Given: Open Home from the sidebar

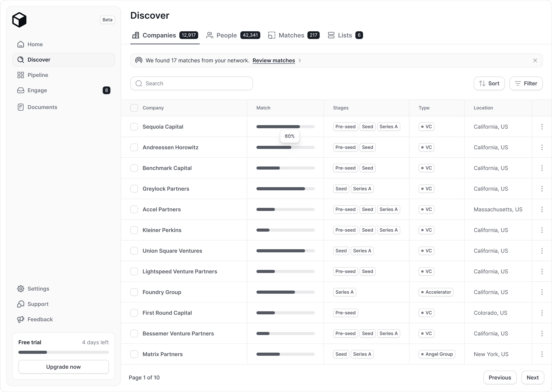Looking at the screenshot, I should [x=35, y=44].
